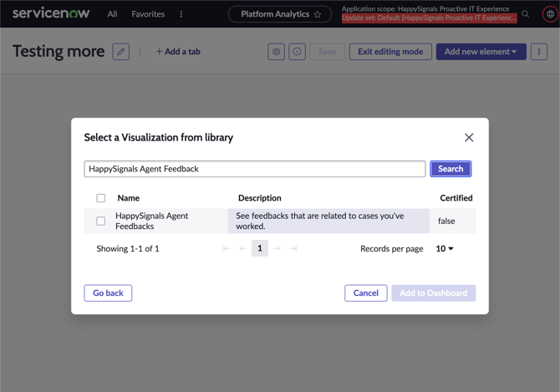This screenshot has width=560, height=392.
Task: Go to next page arrow
Action: (x=277, y=248)
